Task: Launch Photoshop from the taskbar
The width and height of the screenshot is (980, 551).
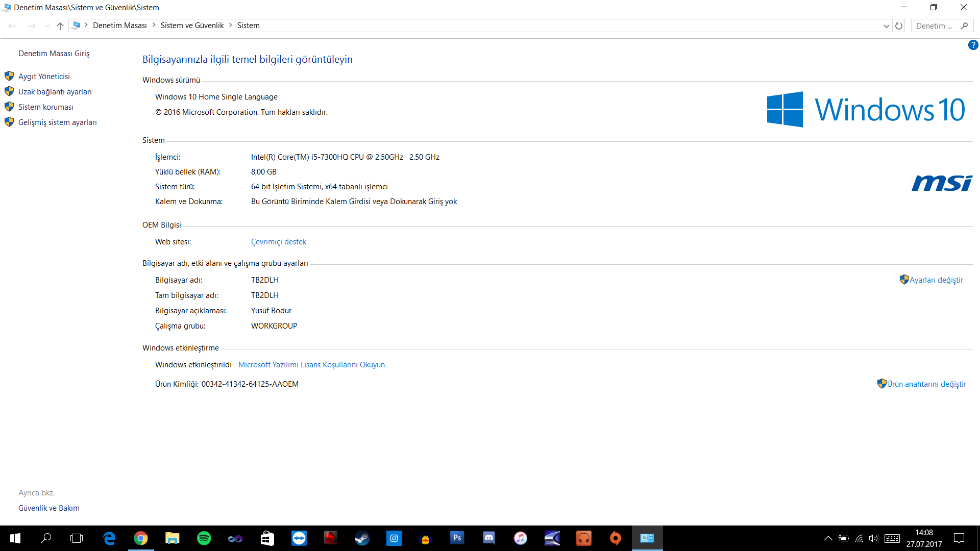Action: 457,538
